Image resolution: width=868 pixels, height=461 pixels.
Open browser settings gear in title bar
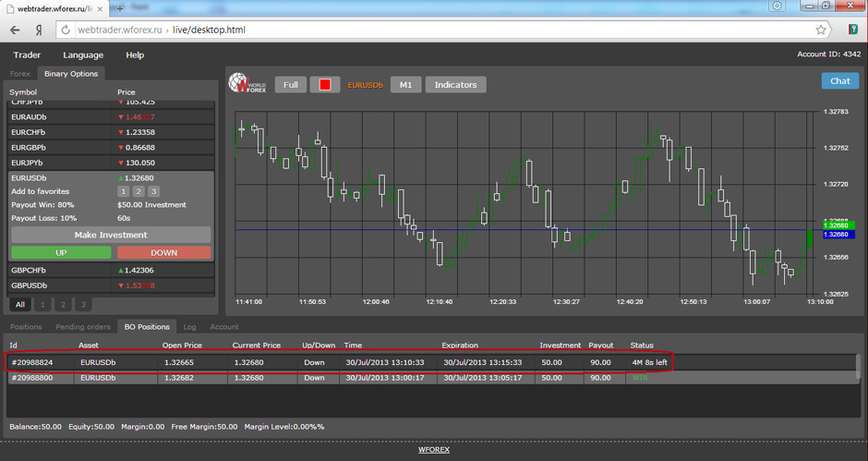[778, 6]
